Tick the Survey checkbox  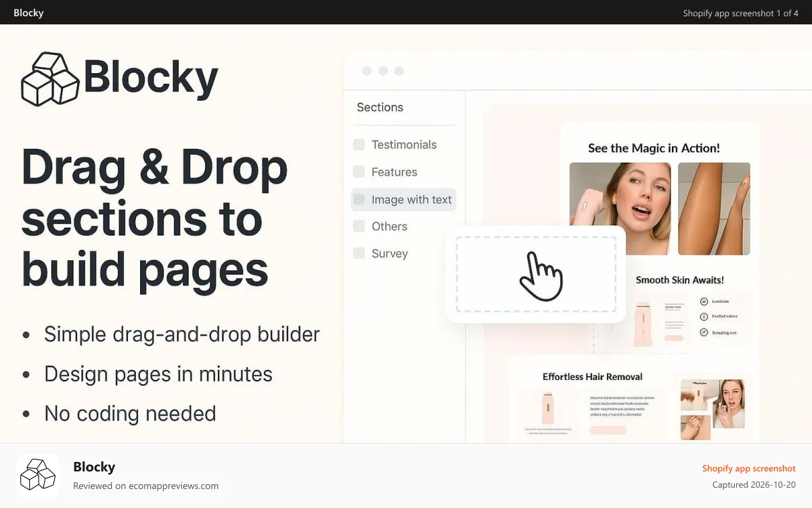click(x=359, y=253)
